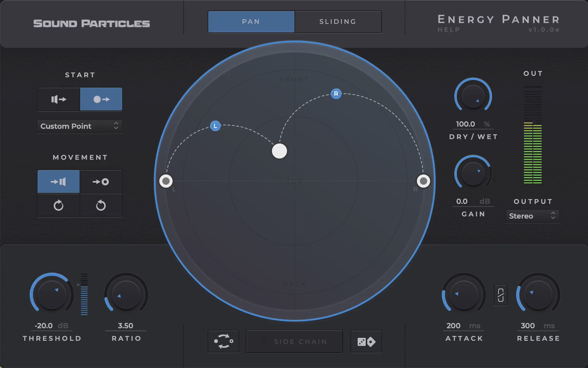The width and height of the screenshot is (588, 368).
Task: Toggle the attack/release link icon
Action: [501, 295]
